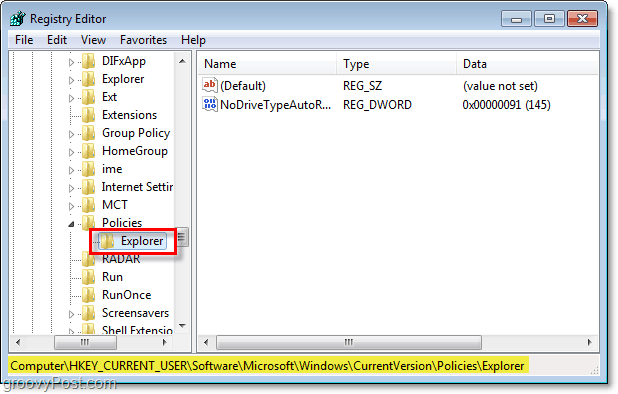Click the Ext folder icon

click(88, 97)
